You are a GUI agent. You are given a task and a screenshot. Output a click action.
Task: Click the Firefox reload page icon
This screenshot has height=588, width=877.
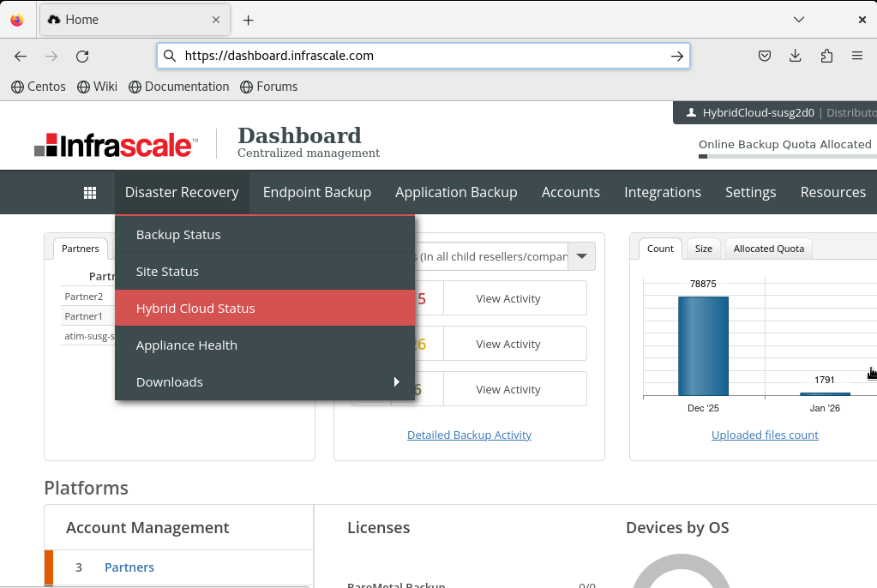click(x=82, y=57)
